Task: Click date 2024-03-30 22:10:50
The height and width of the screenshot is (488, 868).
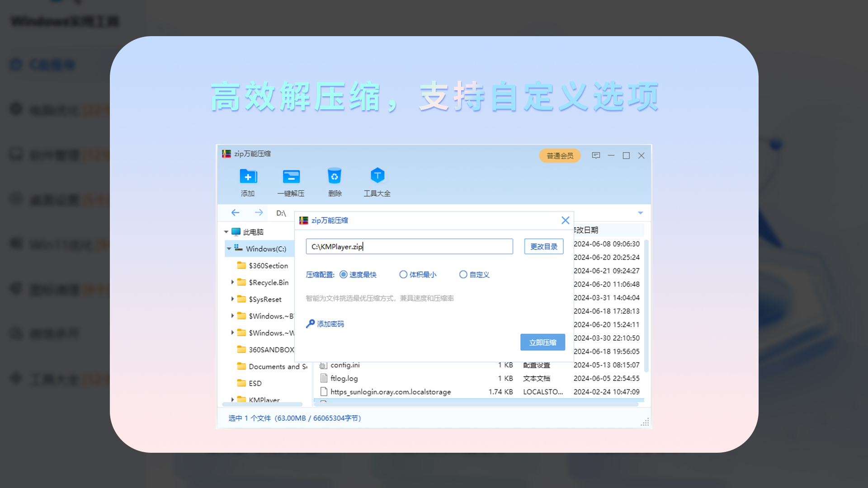Action: pos(606,338)
